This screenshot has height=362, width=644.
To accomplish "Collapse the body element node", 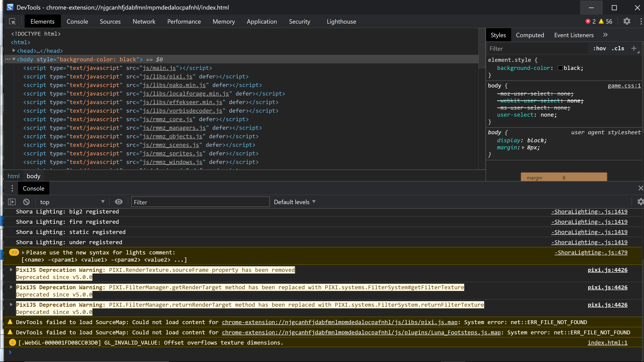I will pyautogui.click(x=14, y=59).
